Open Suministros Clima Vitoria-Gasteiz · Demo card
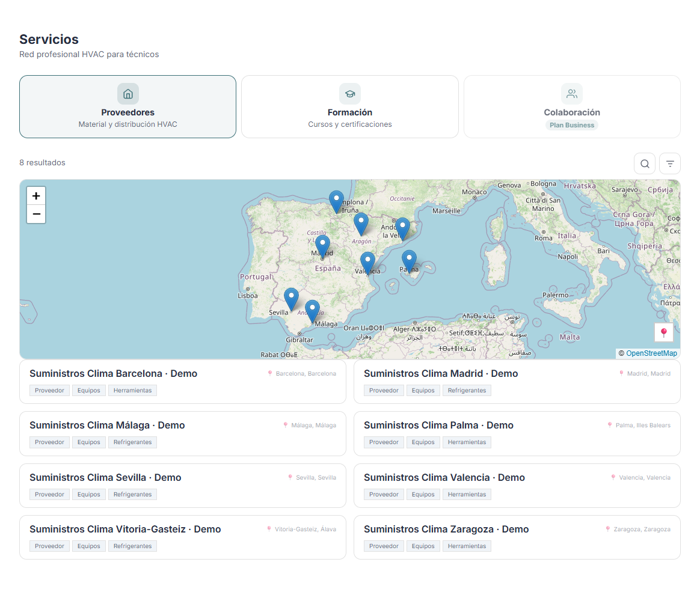This screenshot has width=700, height=589. point(183,538)
